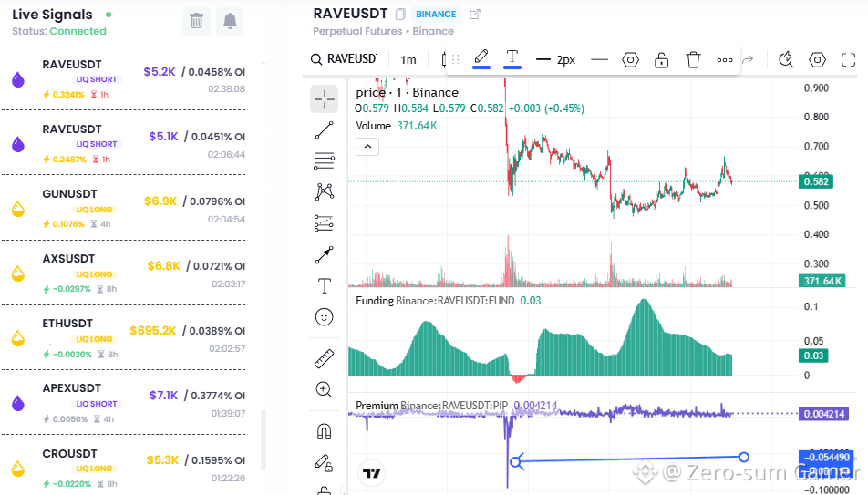The width and height of the screenshot is (868, 495).
Task: Click the BINANCE exchange badge
Action: (x=436, y=15)
